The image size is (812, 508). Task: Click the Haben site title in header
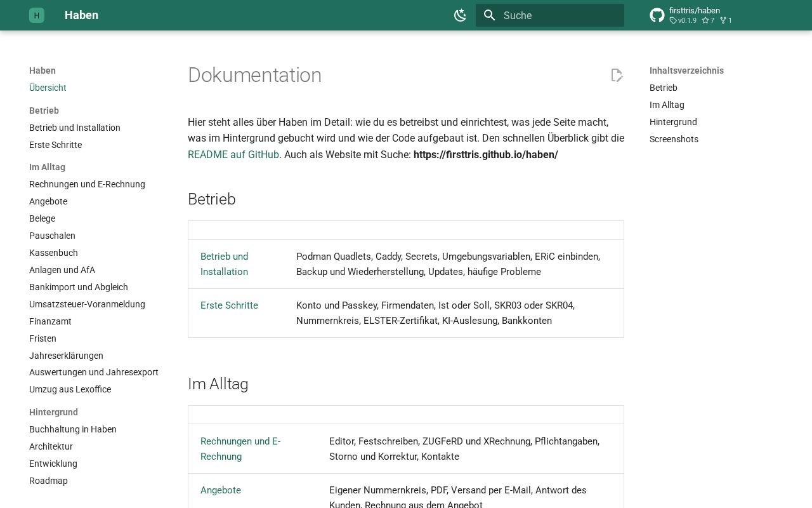pos(81,15)
